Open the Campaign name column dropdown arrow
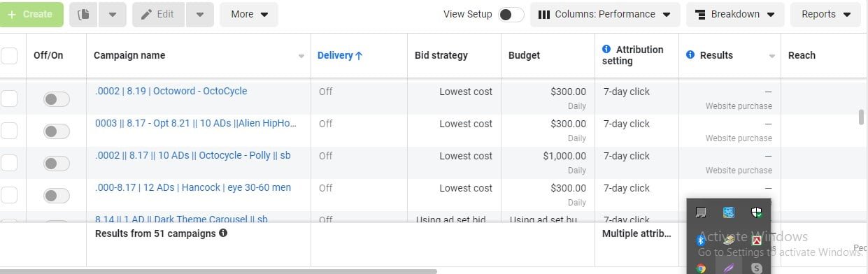This screenshot has width=868, height=274. tap(301, 56)
